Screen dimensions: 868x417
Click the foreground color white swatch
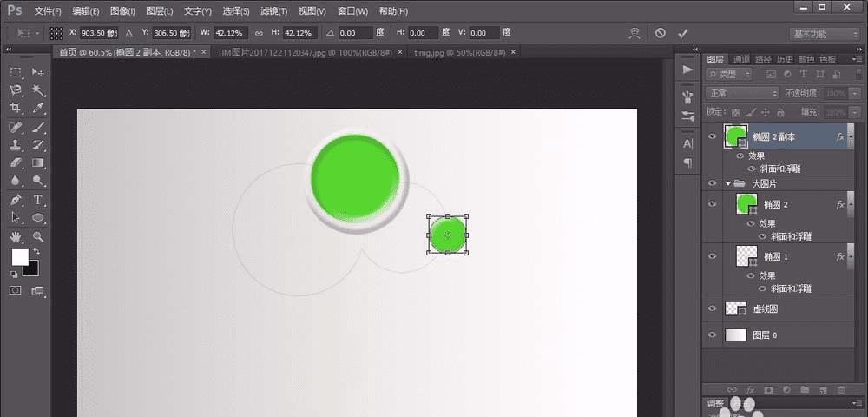(19, 257)
